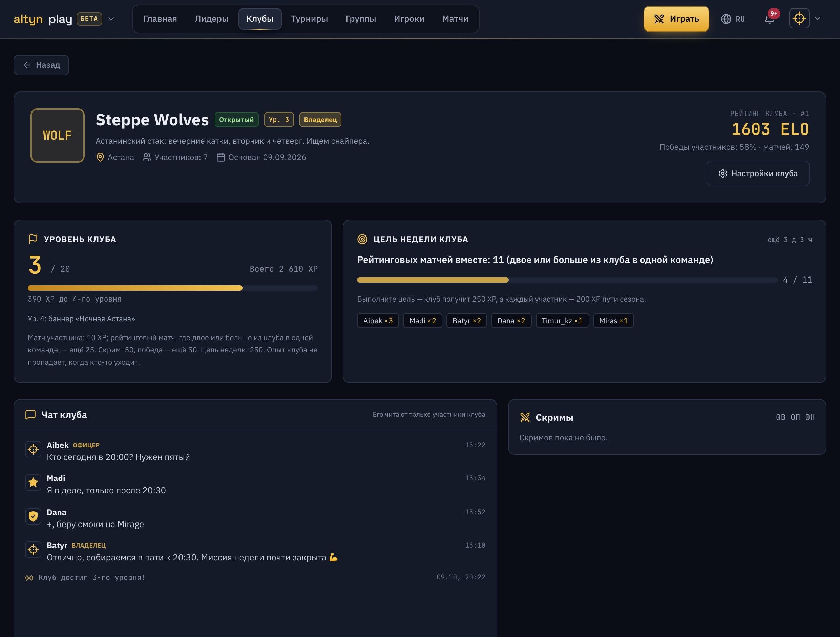This screenshot has width=840, height=637.
Task: Click Batyr's crosshair avatar in chat
Action: 33,550
